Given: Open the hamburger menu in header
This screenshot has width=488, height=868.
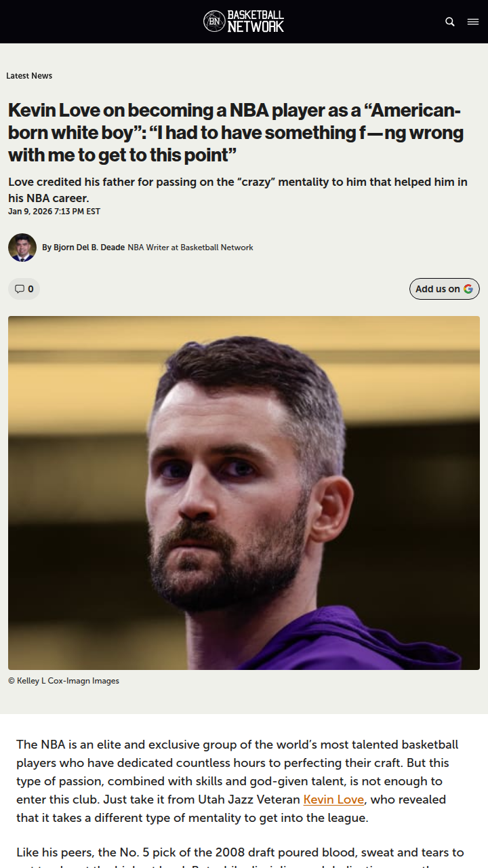Looking at the screenshot, I should [473, 22].
